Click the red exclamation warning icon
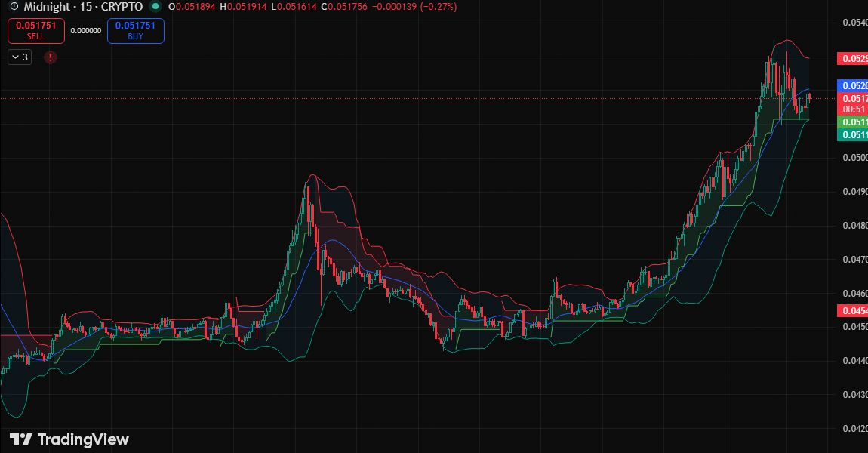 click(x=51, y=57)
